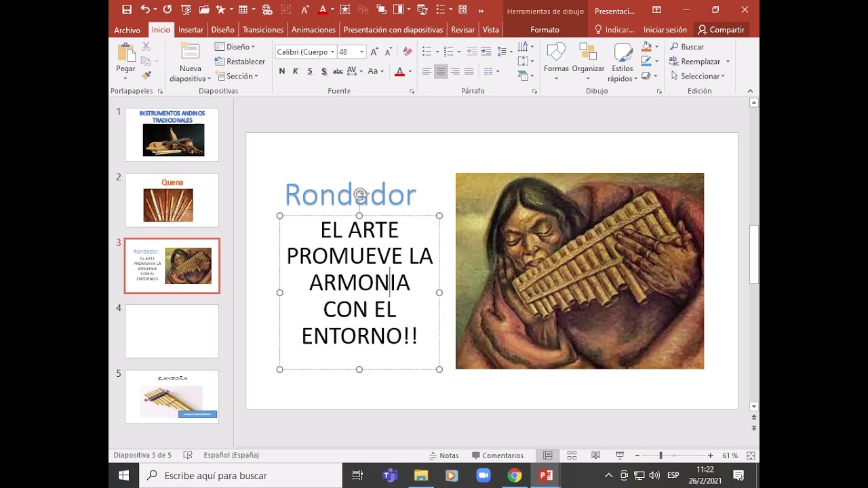
Task: Increase font size with the large A icon
Action: (x=374, y=52)
